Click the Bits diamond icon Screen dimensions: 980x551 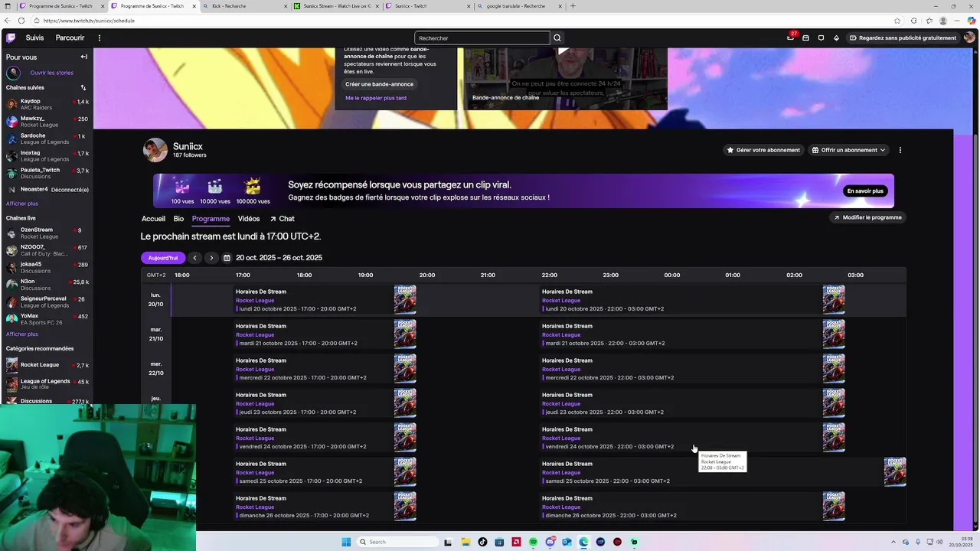[x=836, y=37]
